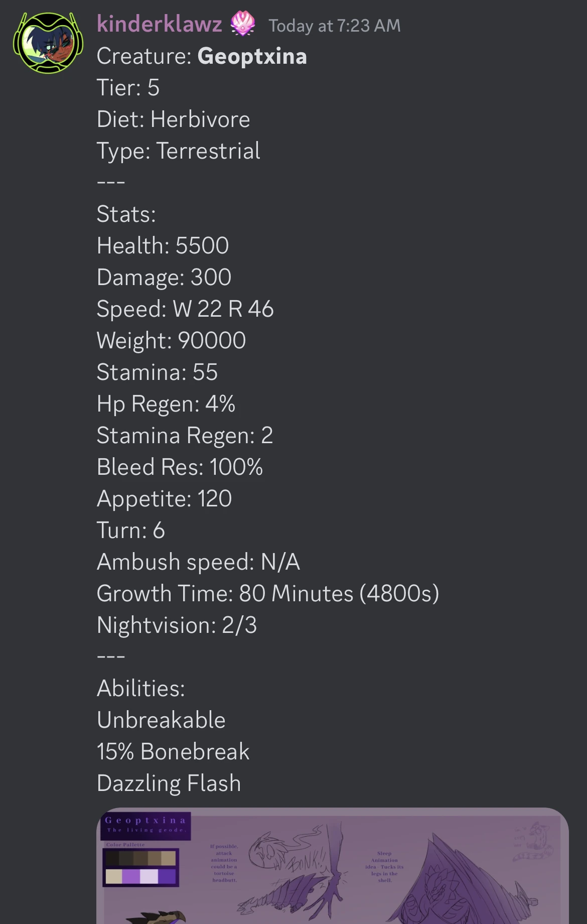Click the kinderklawz username link
Viewport: 587px width, 924px height.
coord(160,24)
